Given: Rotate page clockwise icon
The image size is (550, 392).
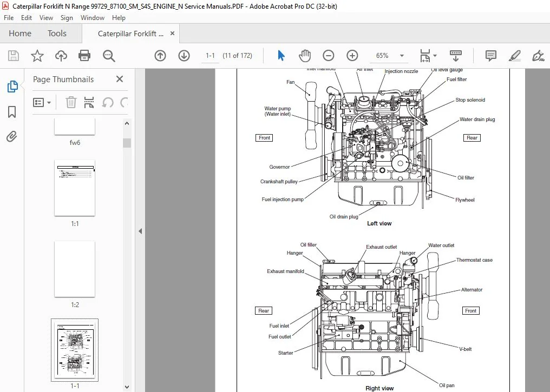Looking at the screenshot, I should pyautogui.click(x=124, y=103).
